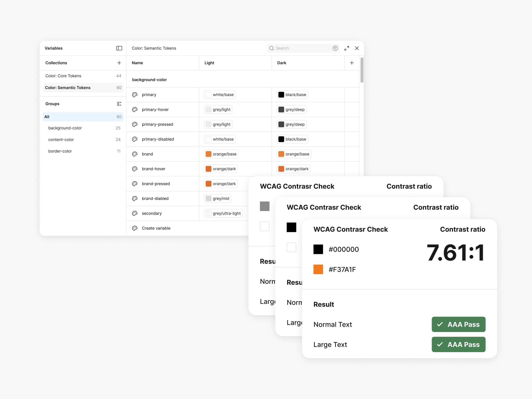Click the plus icon to add a collection
Viewport: 532px width, 399px height.
119,63
